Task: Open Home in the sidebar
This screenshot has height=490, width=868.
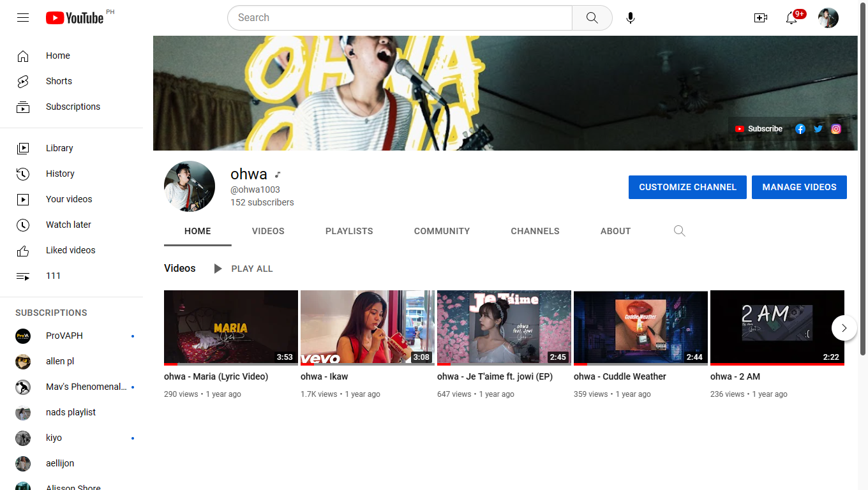Action: tap(71, 56)
